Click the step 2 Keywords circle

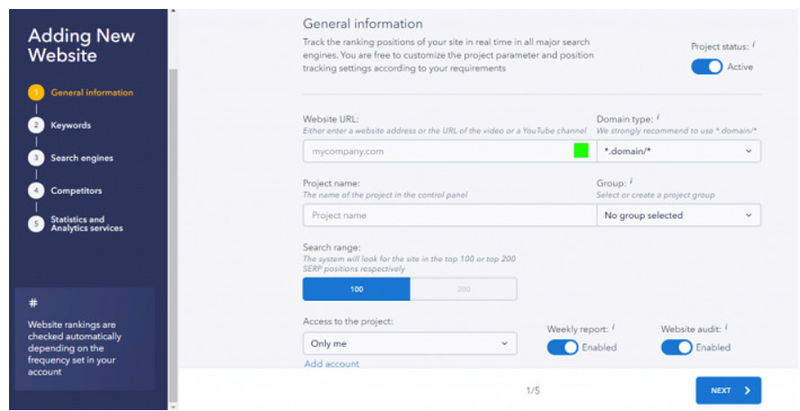(36, 125)
